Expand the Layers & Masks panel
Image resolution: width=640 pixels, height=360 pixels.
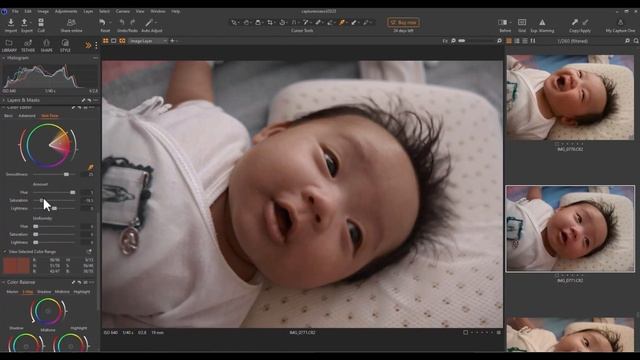tap(4, 100)
